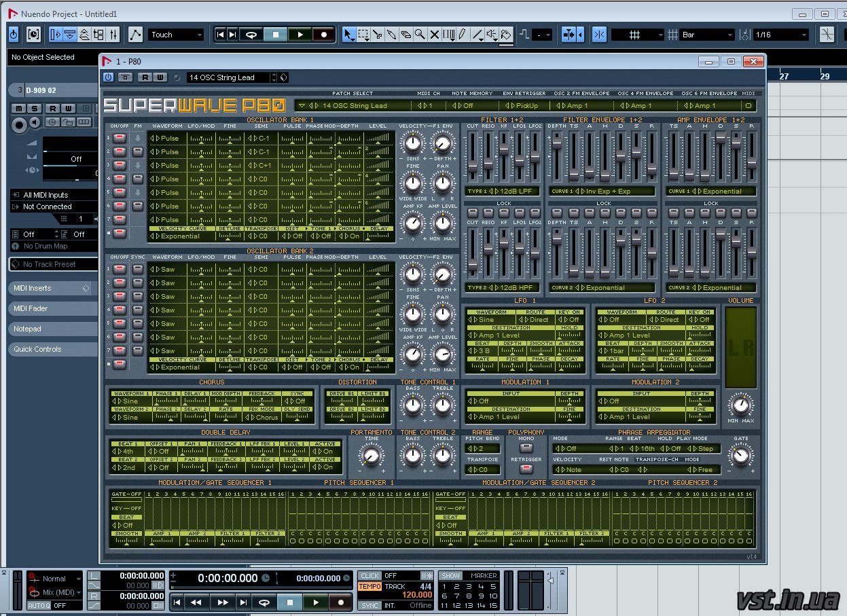Toggle CLICK metronome in transport
Viewport: 847px width, 616px height.
click(x=370, y=575)
